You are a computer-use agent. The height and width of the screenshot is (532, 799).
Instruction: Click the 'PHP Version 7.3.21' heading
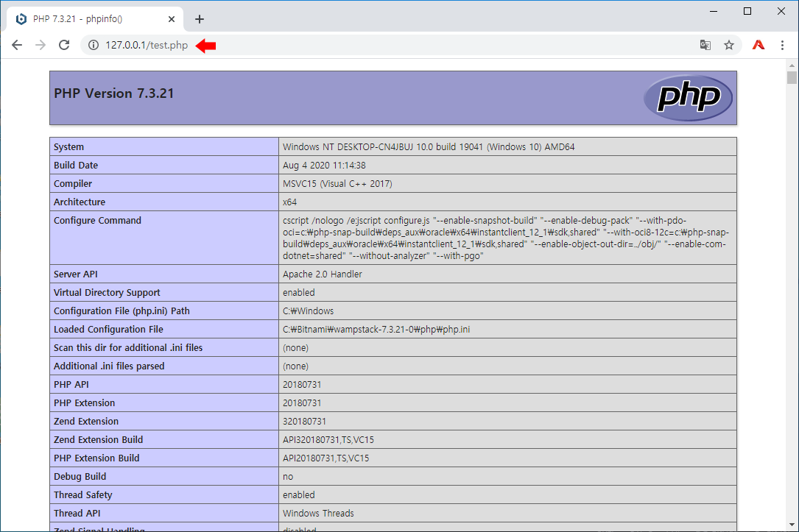(113, 93)
